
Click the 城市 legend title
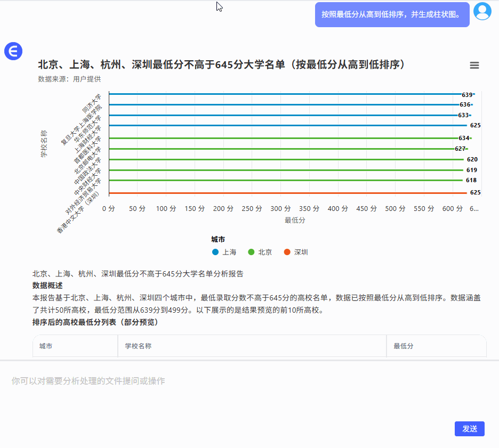[x=218, y=239]
